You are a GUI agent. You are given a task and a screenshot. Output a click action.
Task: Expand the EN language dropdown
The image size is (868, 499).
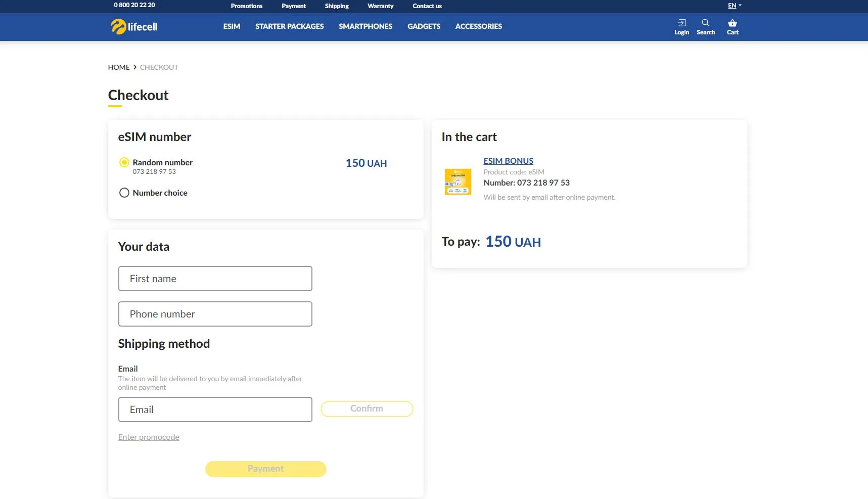point(734,6)
